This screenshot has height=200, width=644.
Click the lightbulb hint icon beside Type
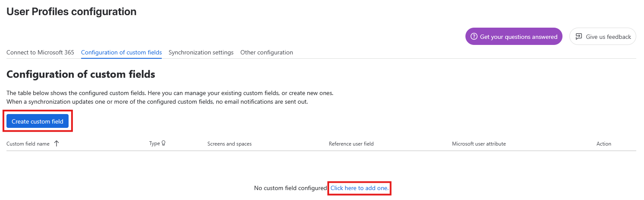163,143
